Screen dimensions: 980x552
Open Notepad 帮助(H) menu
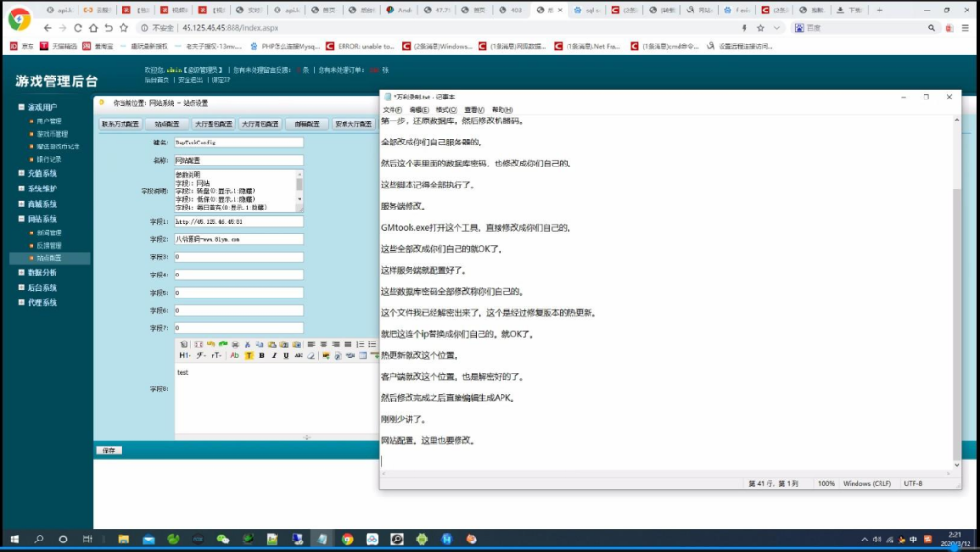[501, 110]
